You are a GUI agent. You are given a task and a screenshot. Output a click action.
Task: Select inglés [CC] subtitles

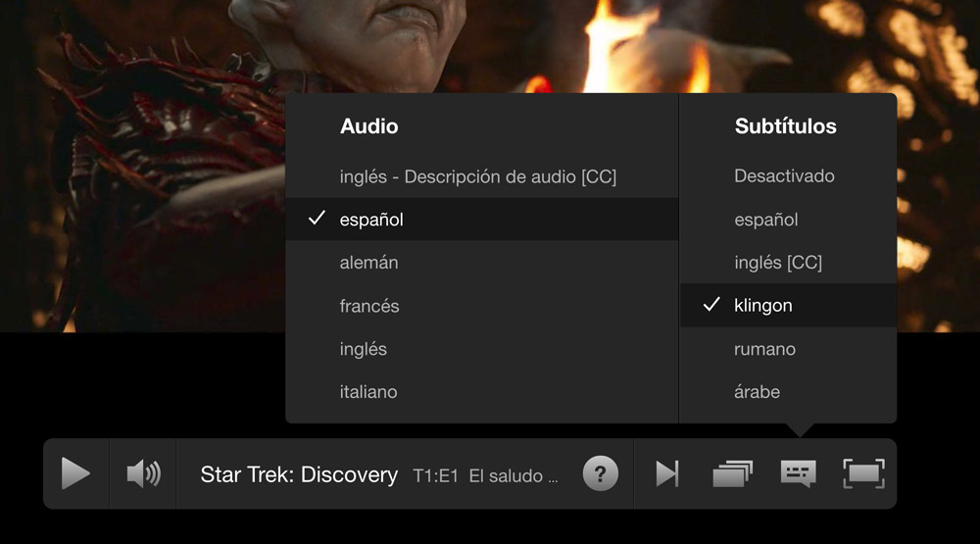pos(788,263)
